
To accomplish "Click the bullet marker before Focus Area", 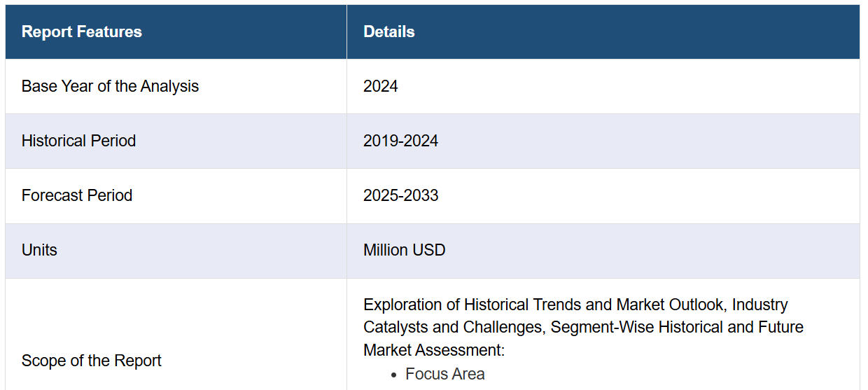I will tap(395, 375).
